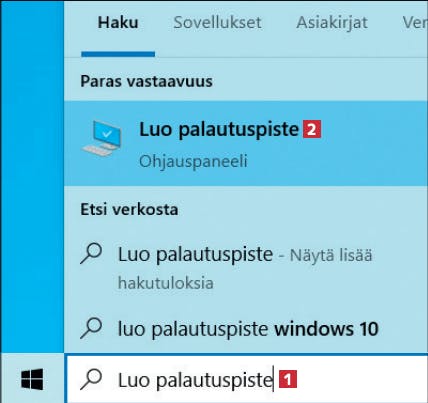Select the partially visible Ver... tab
Viewport: 428px width, 403px height.
[x=415, y=23]
